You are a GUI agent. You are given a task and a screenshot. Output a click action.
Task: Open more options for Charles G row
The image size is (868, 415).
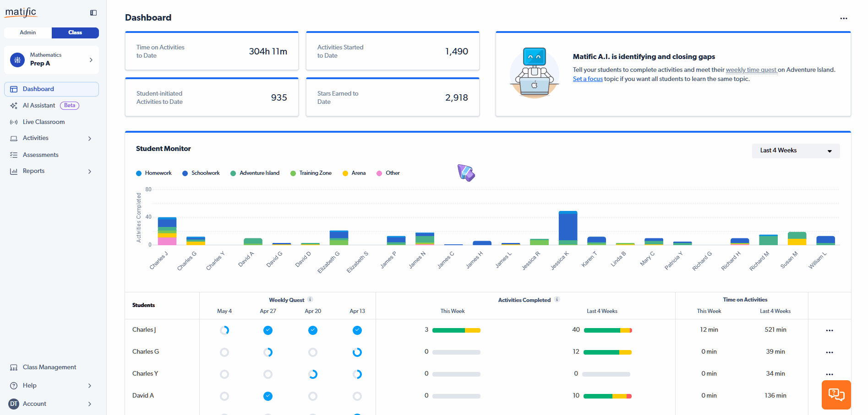(830, 352)
